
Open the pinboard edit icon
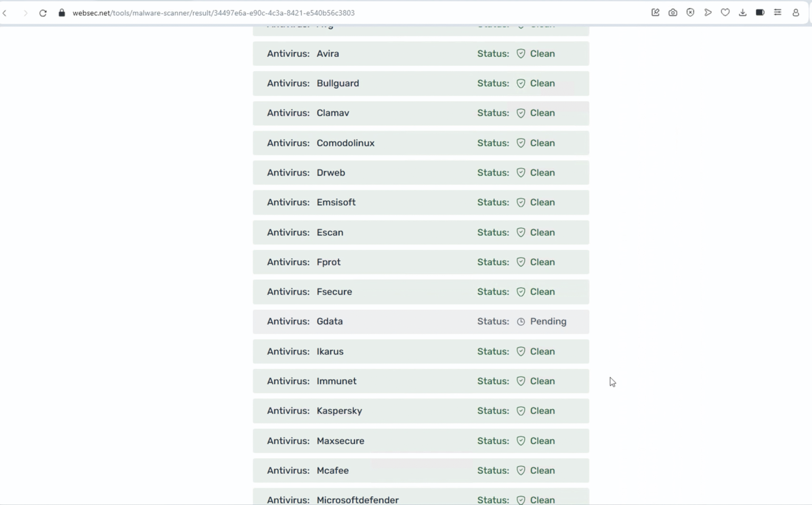coord(655,13)
